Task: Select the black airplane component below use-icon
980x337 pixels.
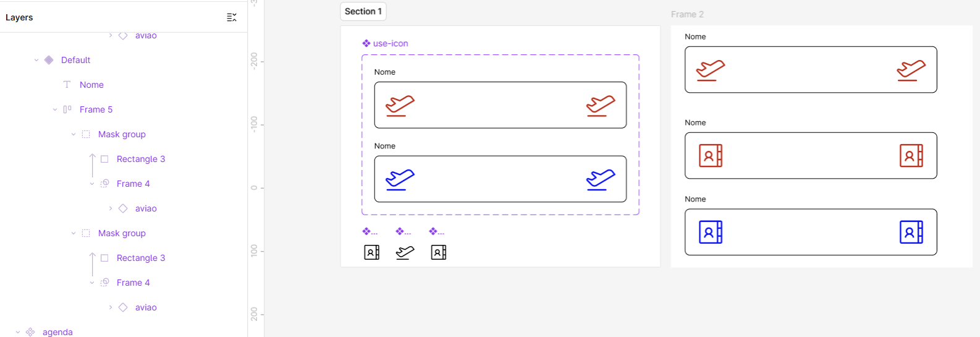Action: coord(405,252)
